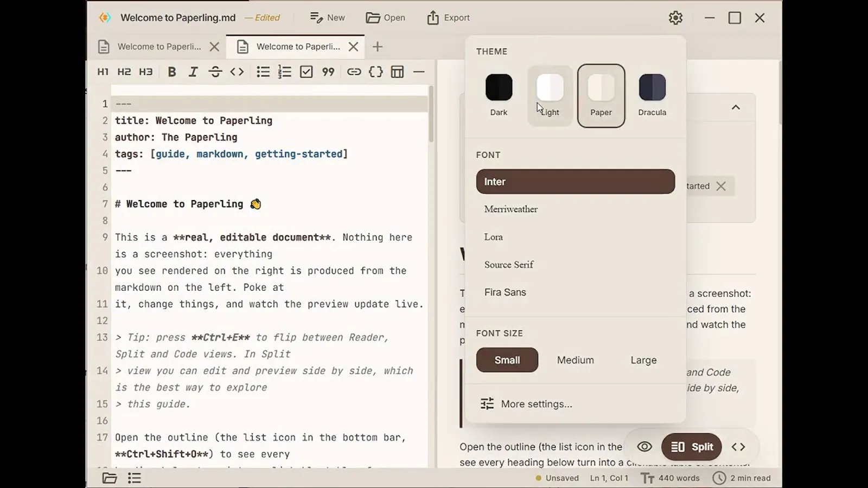Insert a horizontal rule
Viewport: 868px width, 488px height.
point(419,72)
